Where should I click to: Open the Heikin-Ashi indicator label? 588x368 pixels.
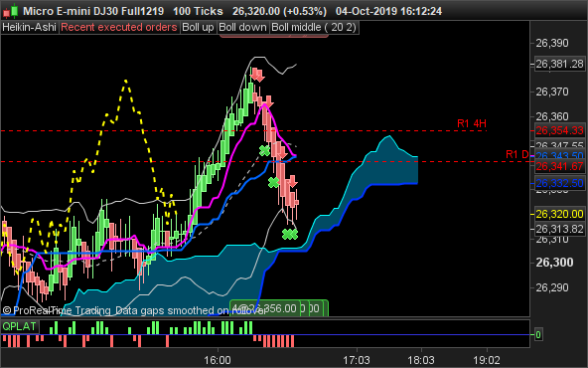[29, 28]
